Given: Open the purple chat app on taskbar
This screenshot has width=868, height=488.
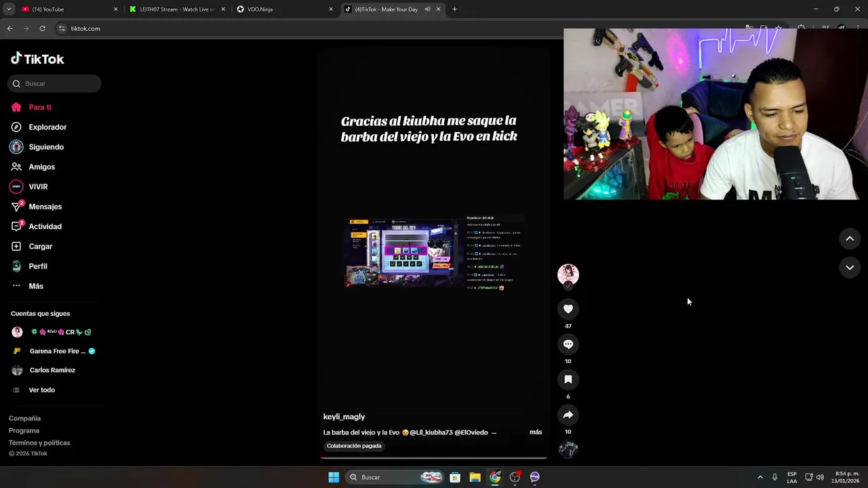Looking at the screenshot, I should click(x=534, y=477).
